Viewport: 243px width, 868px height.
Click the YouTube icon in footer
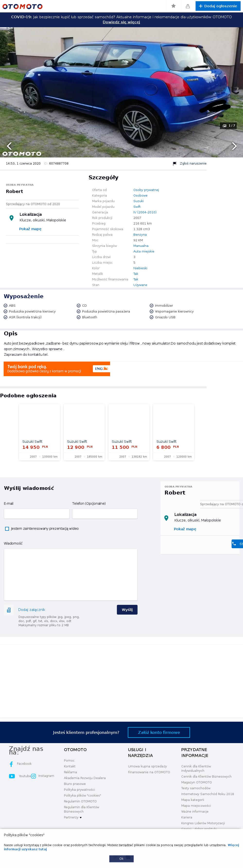[x=12, y=776]
